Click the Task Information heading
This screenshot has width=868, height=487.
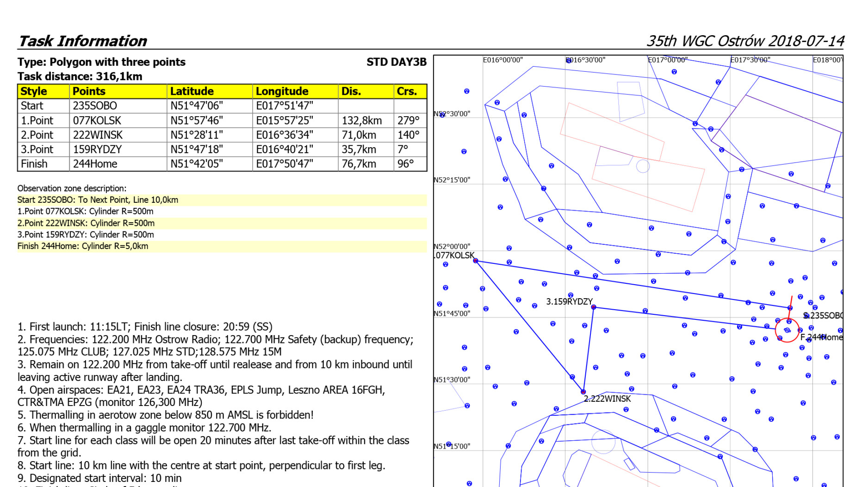tap(82, 41)
